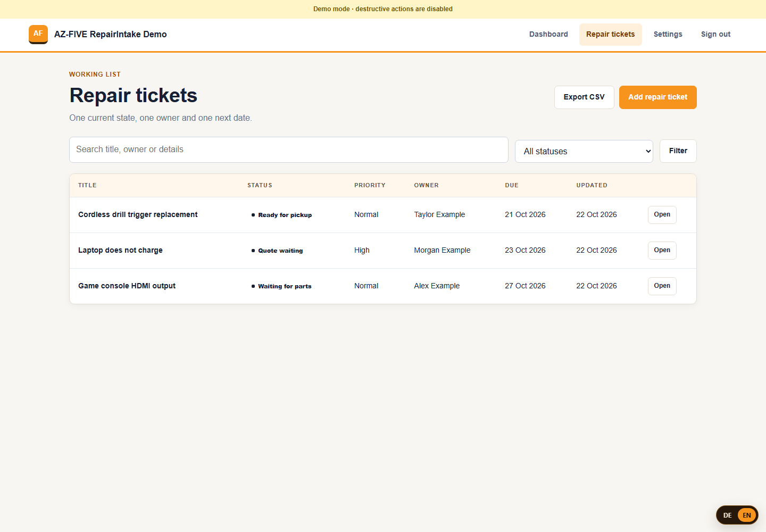Image resolution: width=766 pixels, height=532 pixels.
Task: Click the orange AF logo icon
Action: coord(38,34)
